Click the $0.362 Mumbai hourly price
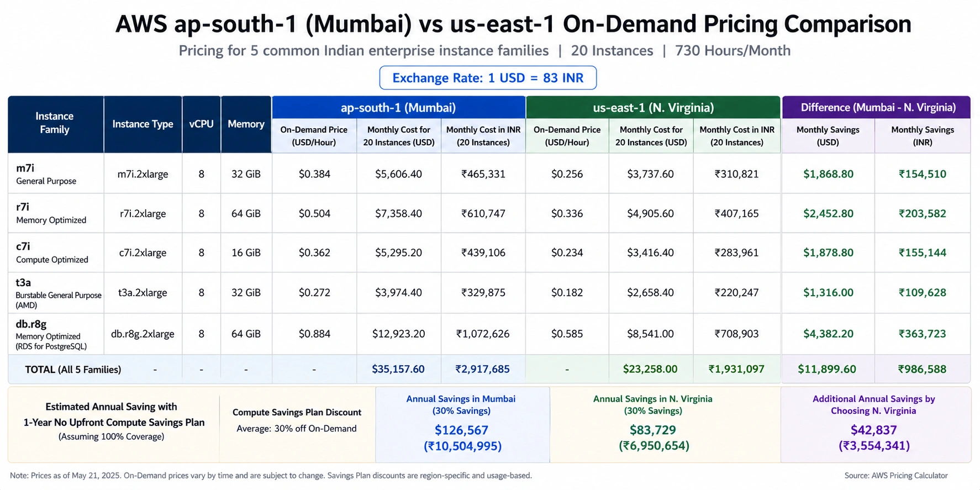Screen dimensions: 980x490 [x=314, y=252]
